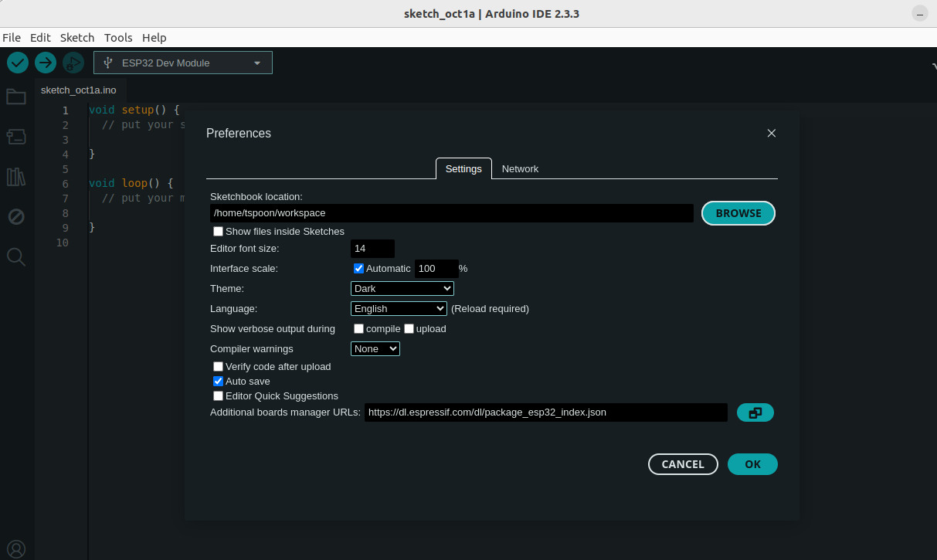
Task: Open the Sketchbook folder sidebar icon
Action: [16, 97]
